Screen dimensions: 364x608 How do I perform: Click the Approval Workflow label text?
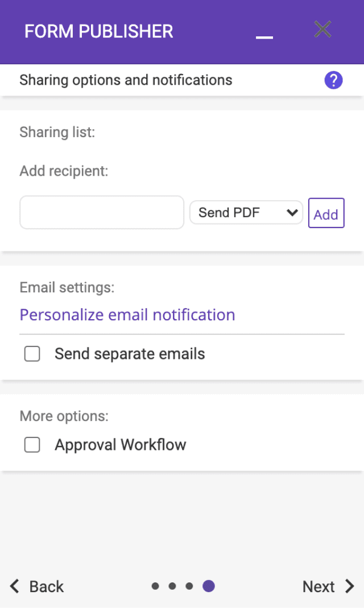tap(121, 445)
